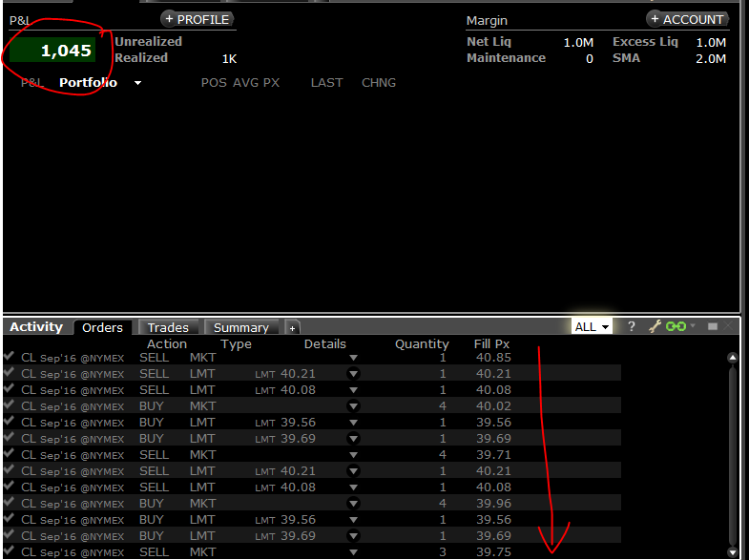Expand details arrow for the 39.71 fill order

[x=353, y=455]
